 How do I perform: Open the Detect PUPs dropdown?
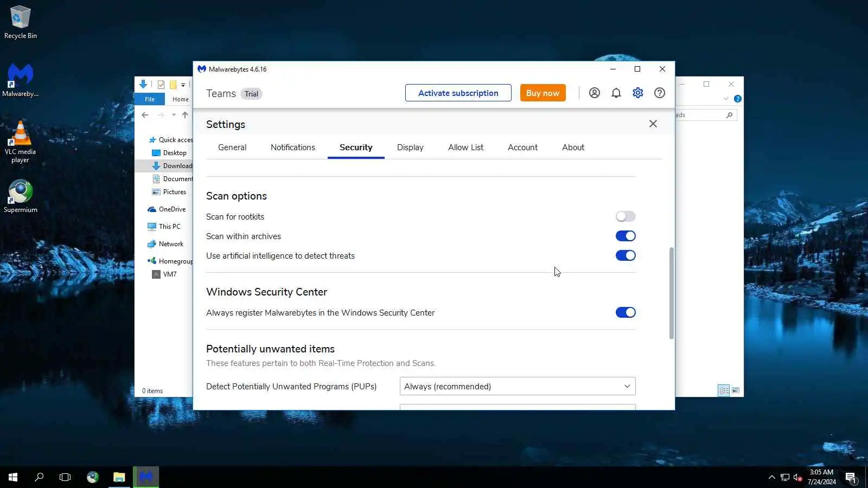point(518,386)
